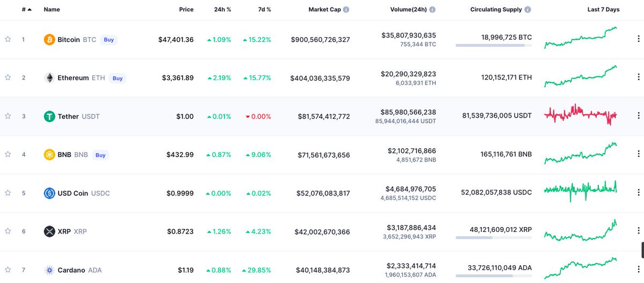
Task: Open the Ethereum ETH coin page link
Action: coord(81,78)
